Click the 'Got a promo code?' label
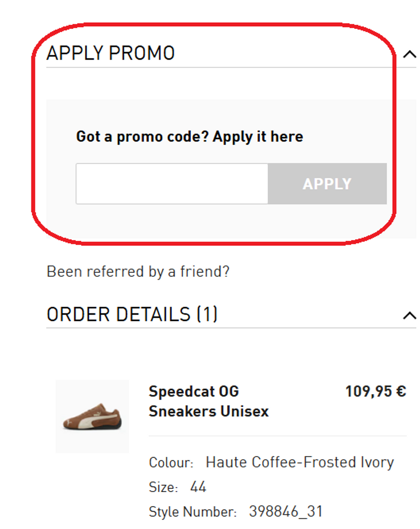Image resolution: width=420 pixels, height=529 pixels. point(189,137)
